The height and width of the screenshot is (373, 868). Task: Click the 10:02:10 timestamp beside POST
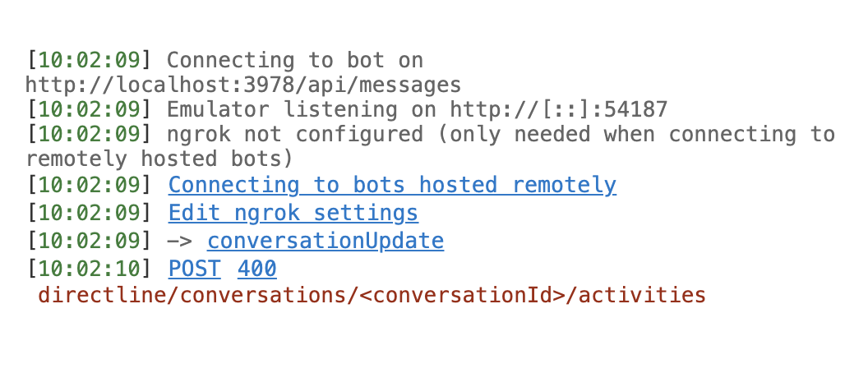pyautogui.click(x=89, y=269)
